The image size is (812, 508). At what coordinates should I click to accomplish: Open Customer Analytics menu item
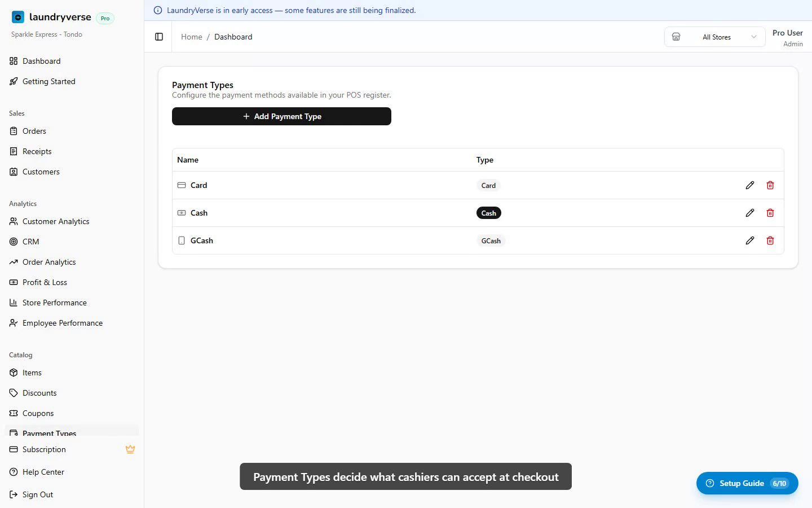tap(72, 221)
